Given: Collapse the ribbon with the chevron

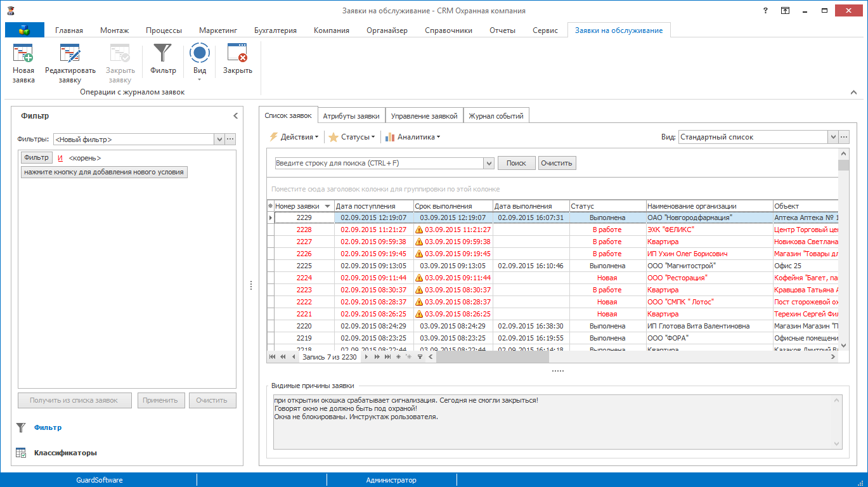Looking at the screenshot, I should tap(853, 93).
